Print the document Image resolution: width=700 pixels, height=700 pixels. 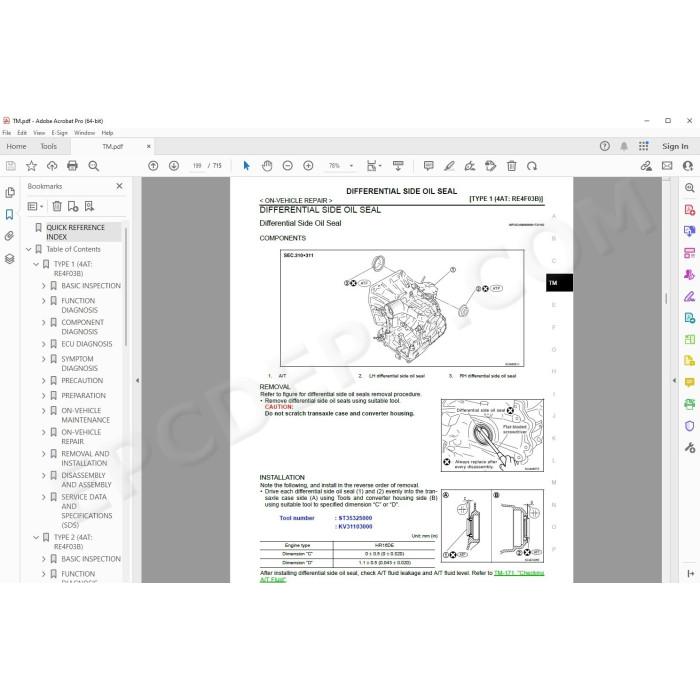(x=72, y=166)
